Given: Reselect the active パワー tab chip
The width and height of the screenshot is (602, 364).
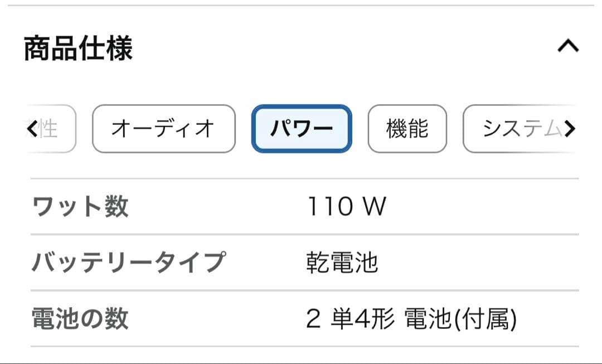Looking at the screenshot, I should point(302,128).
